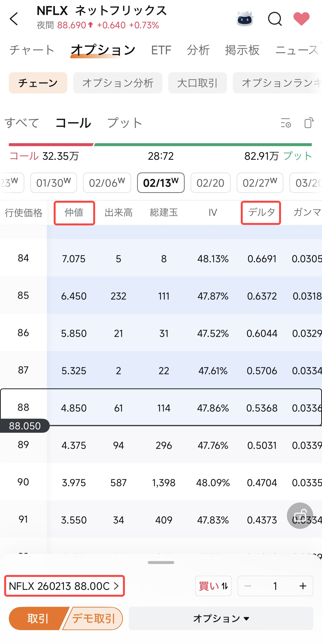This screenshot has width=322, height=644.
Task: Decrease quantity with minus button
Action: click(248, 586)
